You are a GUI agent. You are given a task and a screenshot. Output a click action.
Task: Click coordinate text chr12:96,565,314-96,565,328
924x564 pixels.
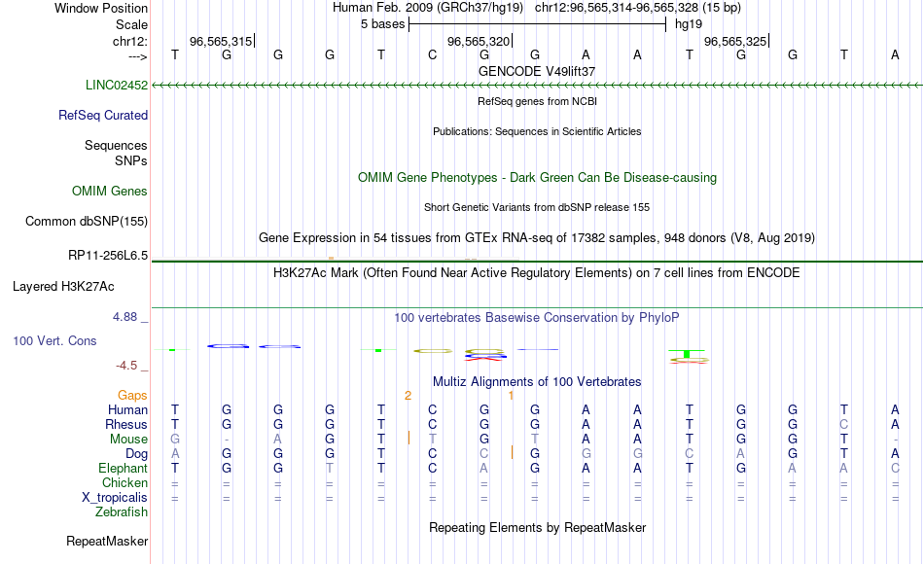pyautogui.click(x=617, y=8)
